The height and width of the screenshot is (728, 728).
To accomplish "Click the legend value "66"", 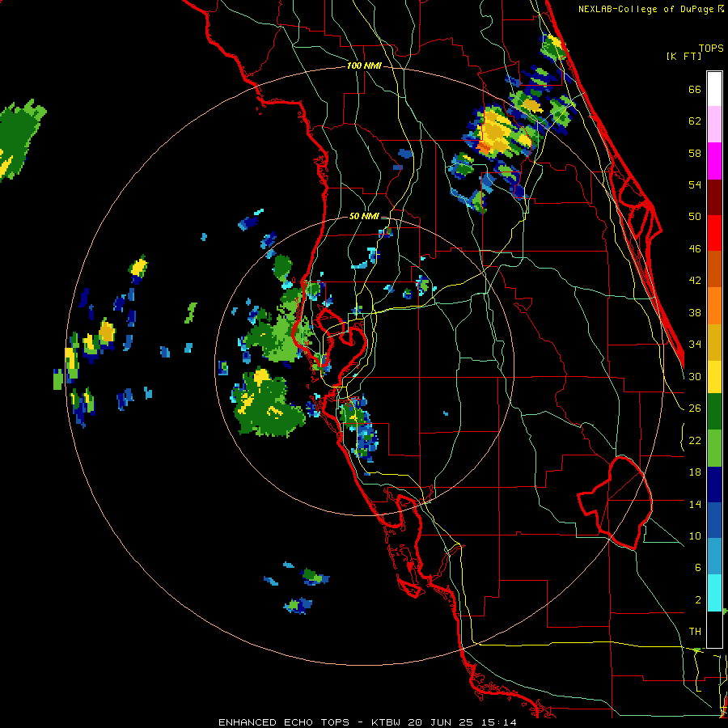I will click(x=695, y=89).
